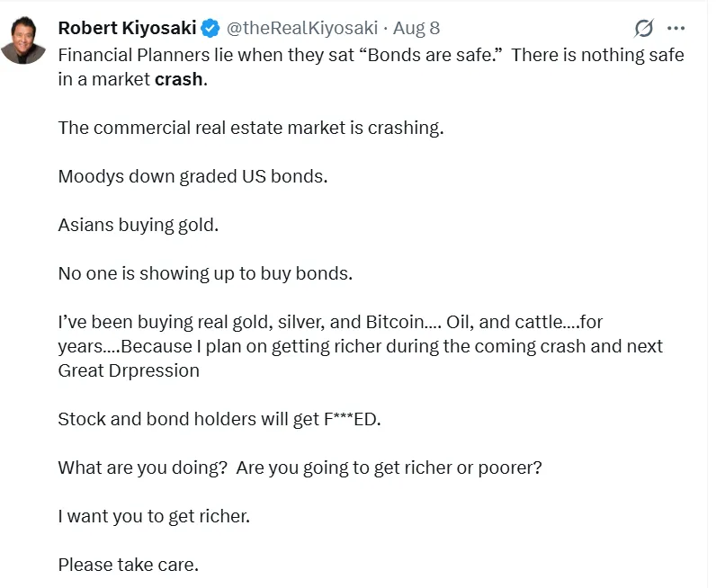Click the "Please take care" closing line

[x=128, y=565]
